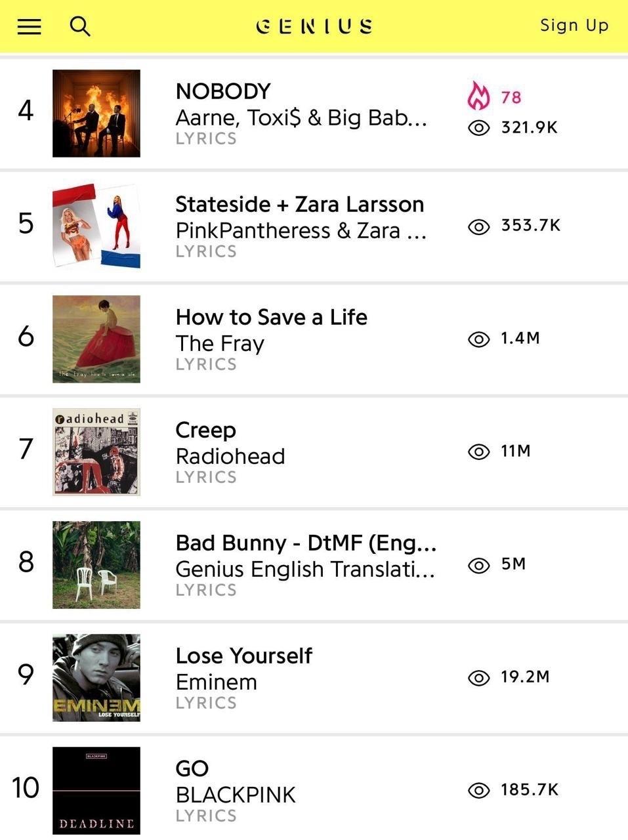
Task: Click the Genius logo in header
Action: [x=314, y=26]
